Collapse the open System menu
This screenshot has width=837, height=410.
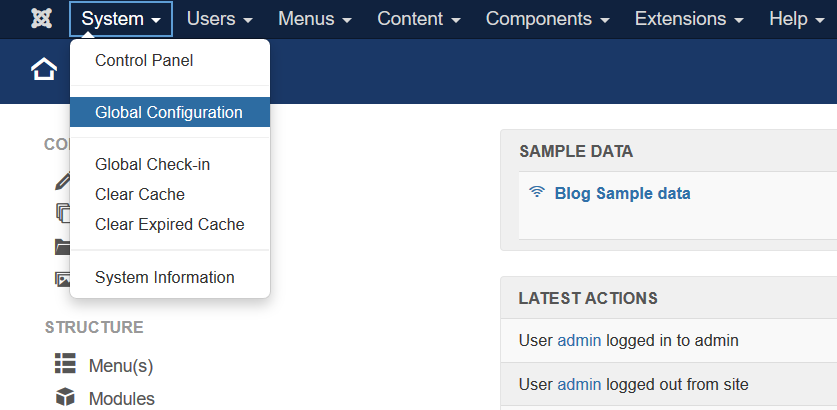pyautogui.click(x=121, y=19)
